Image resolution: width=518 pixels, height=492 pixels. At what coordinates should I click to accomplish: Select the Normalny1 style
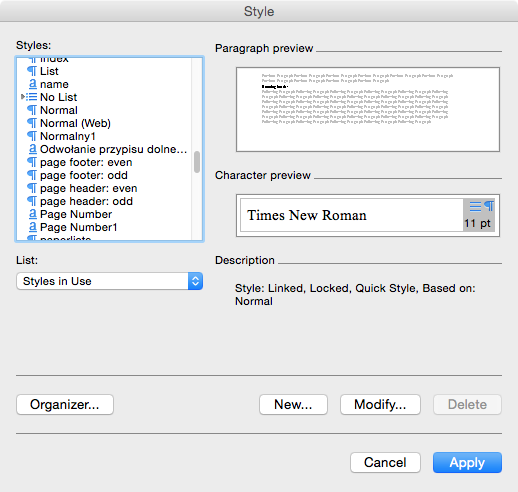point(68,136)
